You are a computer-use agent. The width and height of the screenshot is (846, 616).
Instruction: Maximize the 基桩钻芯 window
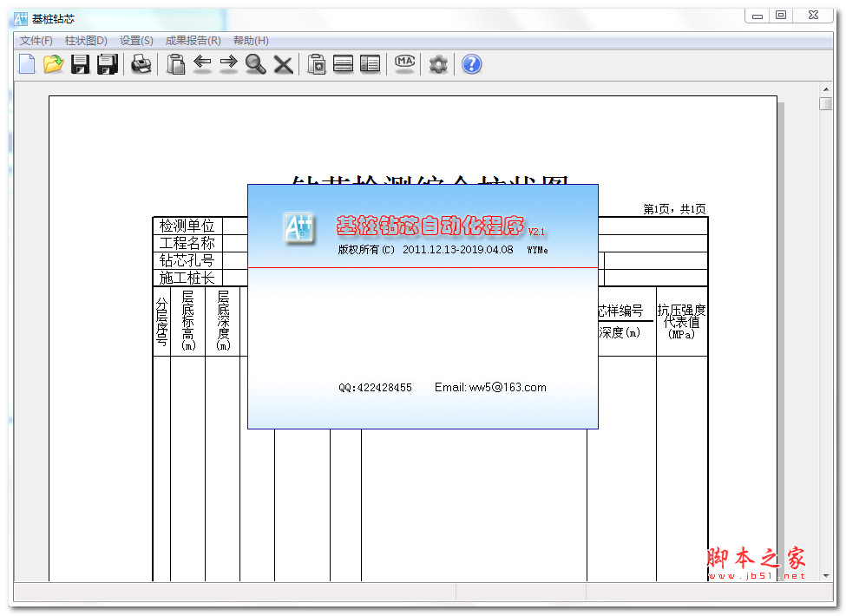point(781,16)
